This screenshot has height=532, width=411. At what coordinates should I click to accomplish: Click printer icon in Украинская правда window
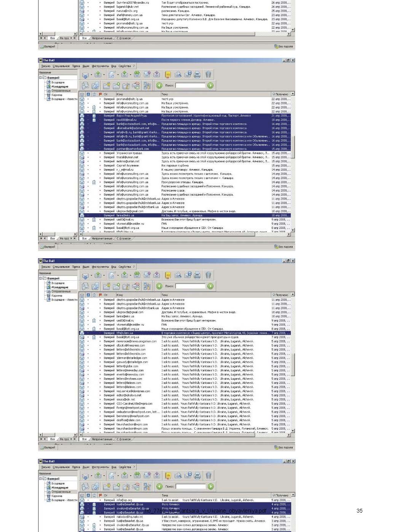tap(197, 75)
